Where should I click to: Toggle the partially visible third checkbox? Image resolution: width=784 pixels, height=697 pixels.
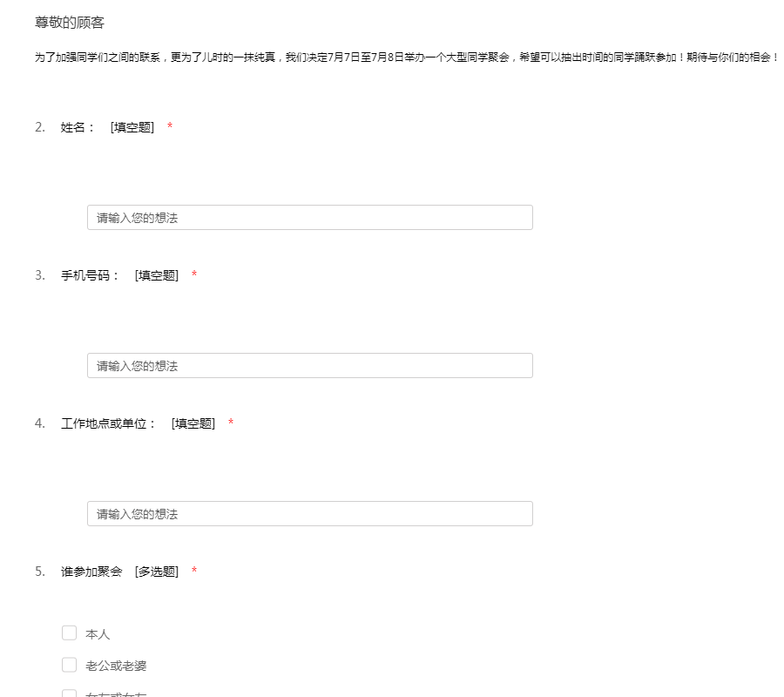click(x=70, y=694)
